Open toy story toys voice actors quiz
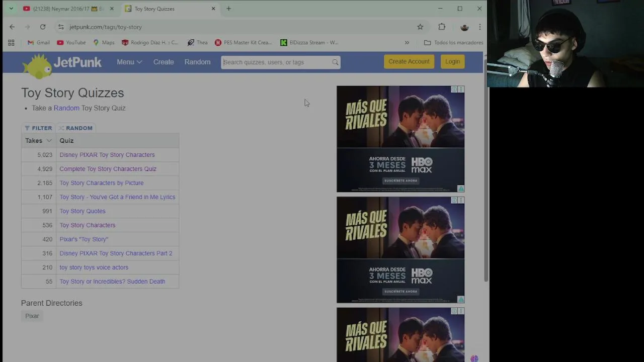This screenshot has width=644, height=362. point(94,267)
